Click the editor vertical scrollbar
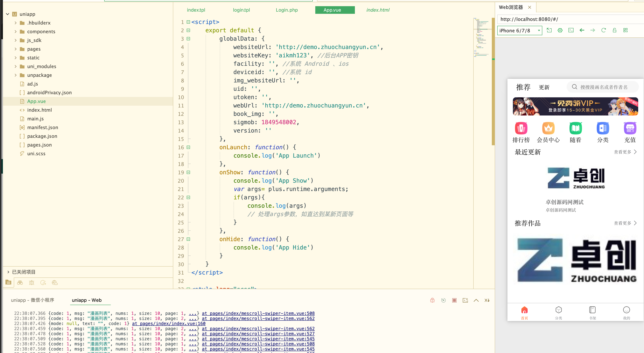The width and height of the screenshot is (644, 353). 493,82
